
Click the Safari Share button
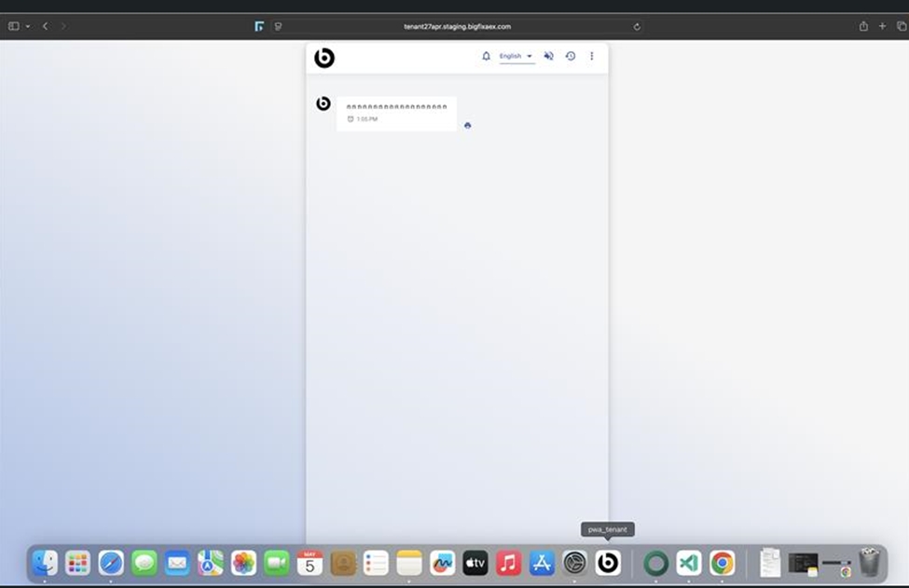click(863, 26)
